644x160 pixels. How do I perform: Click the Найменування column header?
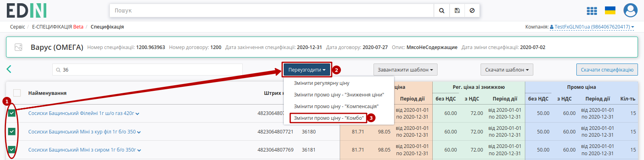47,93
